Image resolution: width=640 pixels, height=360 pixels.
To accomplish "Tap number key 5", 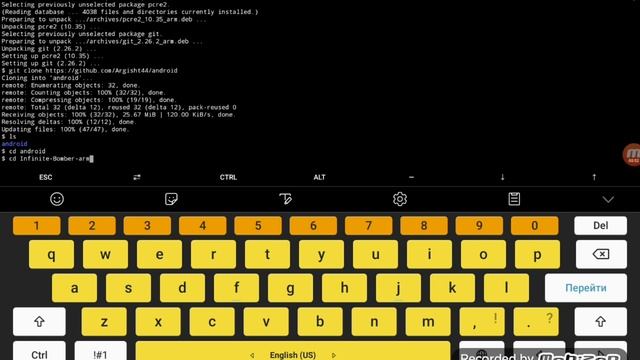I will (258, 226).
